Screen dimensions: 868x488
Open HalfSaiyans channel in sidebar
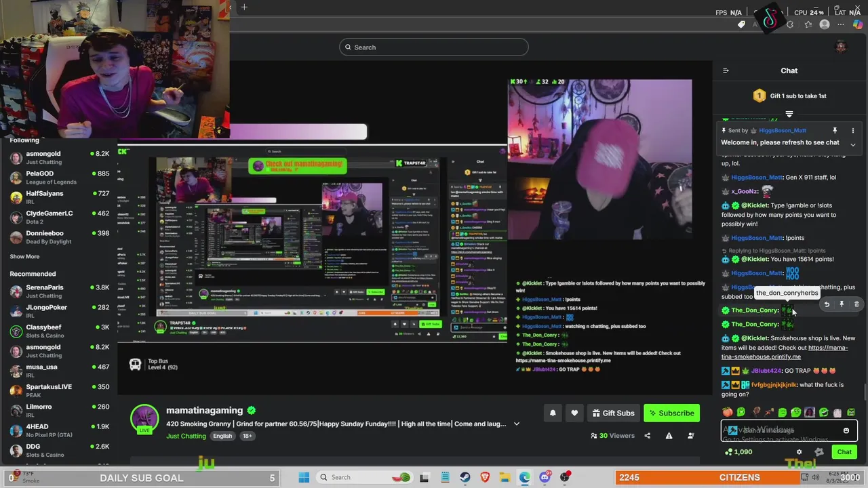(x=58, y=197)
